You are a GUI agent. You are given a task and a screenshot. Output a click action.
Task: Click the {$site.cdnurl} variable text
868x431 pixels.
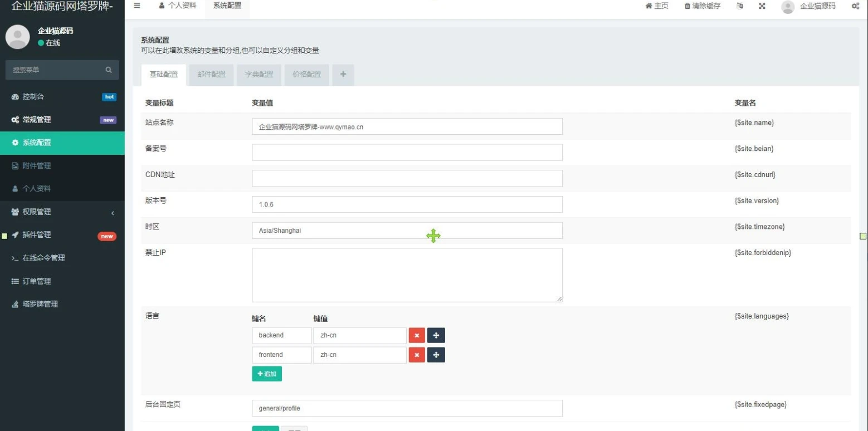(x=755, y=175)
